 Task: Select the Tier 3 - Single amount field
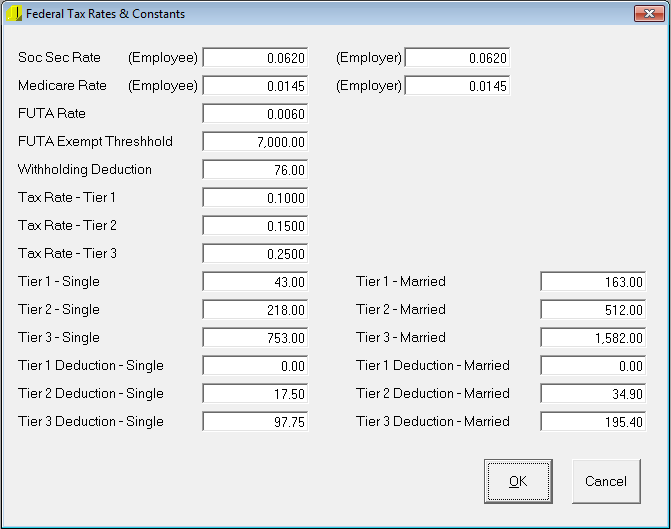tap(255, 338)
